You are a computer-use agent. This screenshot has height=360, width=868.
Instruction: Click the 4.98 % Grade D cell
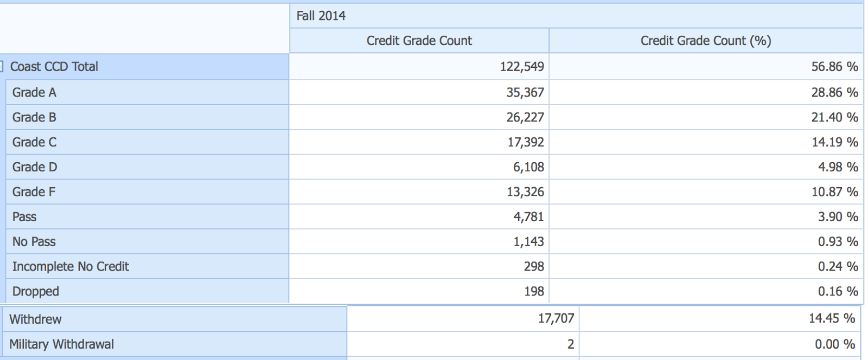click(x=706, y=168)
